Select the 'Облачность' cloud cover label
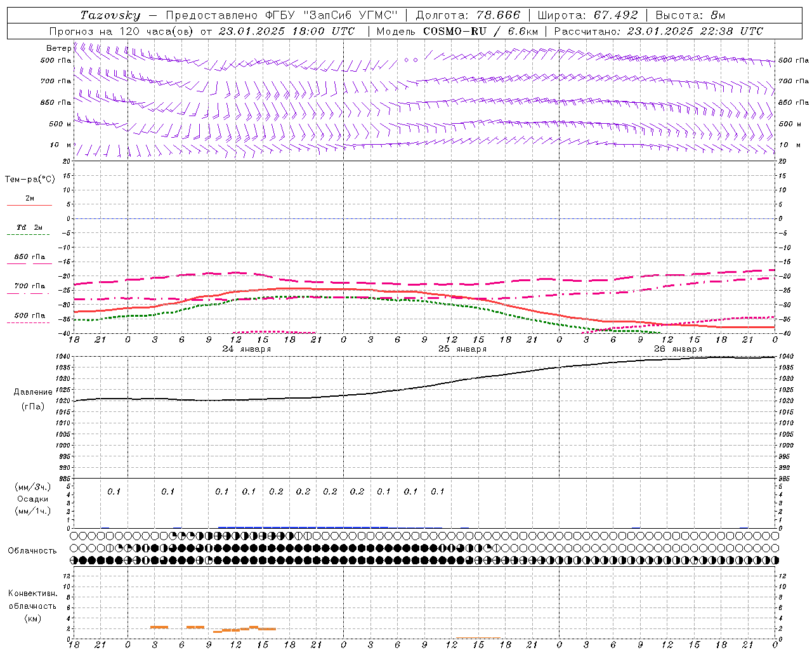812x650 pixels. 32,550
